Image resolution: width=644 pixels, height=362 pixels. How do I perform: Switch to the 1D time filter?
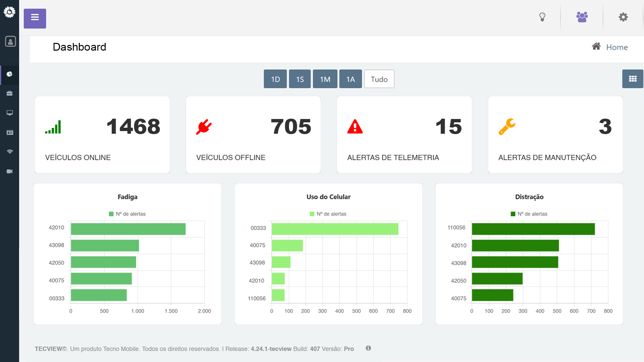point(275,79)
